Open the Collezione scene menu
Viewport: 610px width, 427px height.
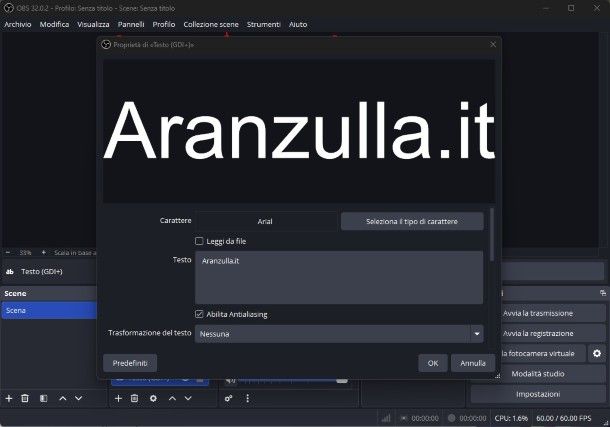pos(211,24)
